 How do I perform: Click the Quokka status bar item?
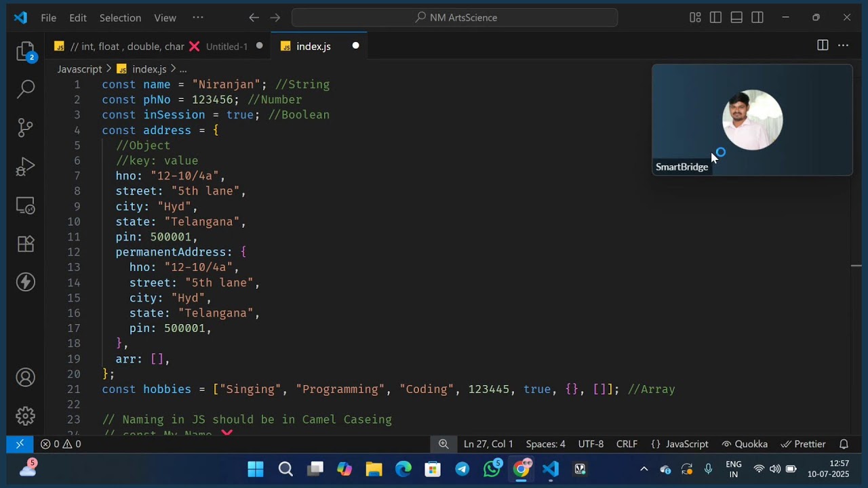(x=745, y=444)
